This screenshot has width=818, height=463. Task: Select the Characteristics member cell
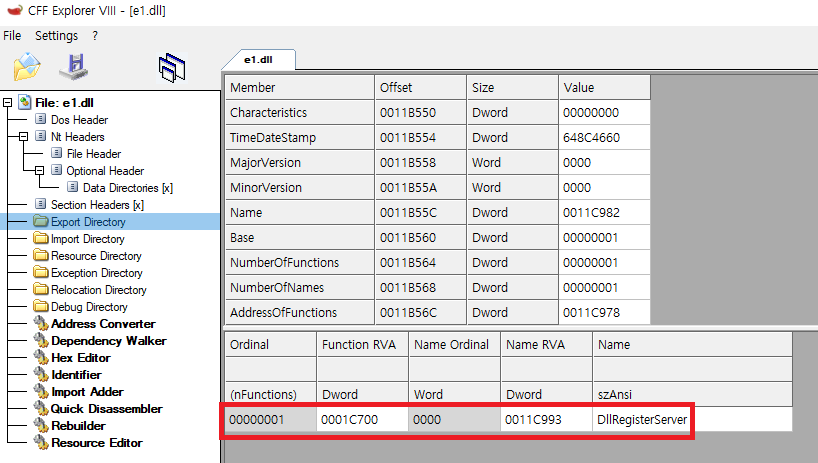click(299, 113)
